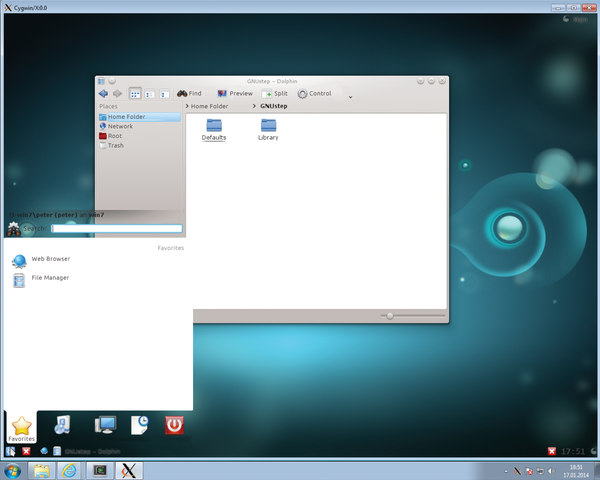Screen dimensions: 600x480
Task: Click the binoculars search icon in launcher
Action: (x=14, y=229)
